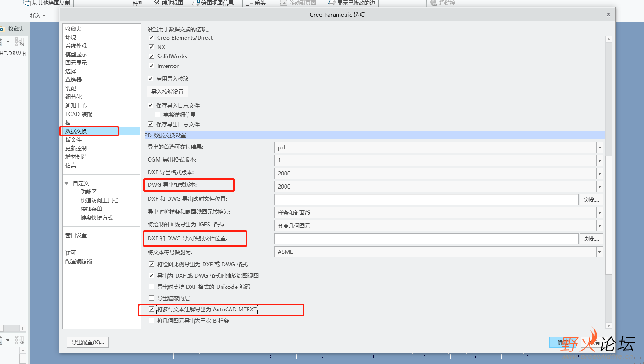Open 配置编辑器 category
644x364 pixels.
tap(79, 261)
